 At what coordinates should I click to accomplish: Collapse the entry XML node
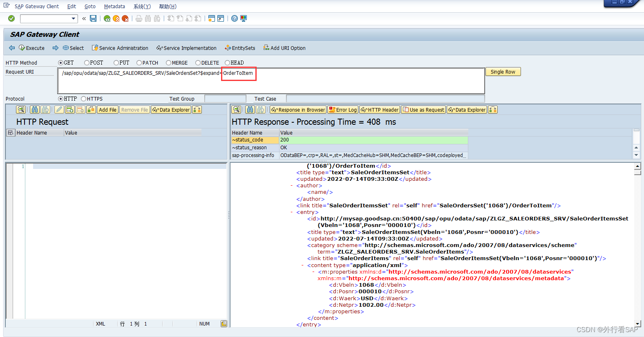[291, 212]
